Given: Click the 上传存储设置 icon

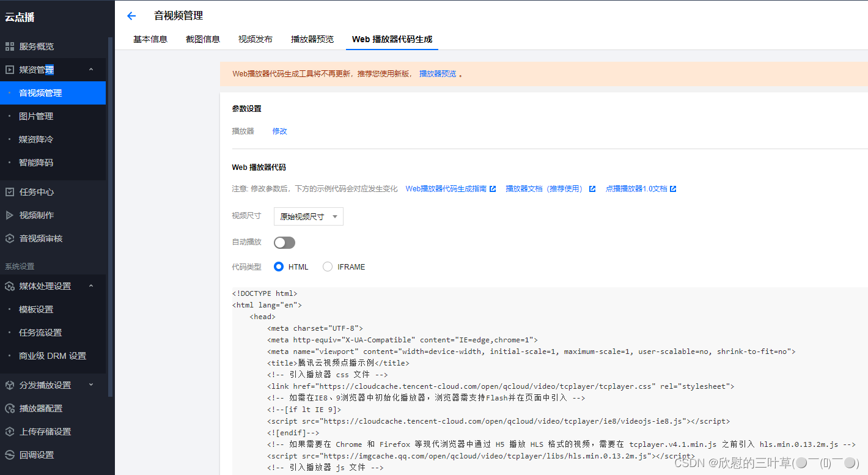Looking at the screenshot, I should click(10, 432).
